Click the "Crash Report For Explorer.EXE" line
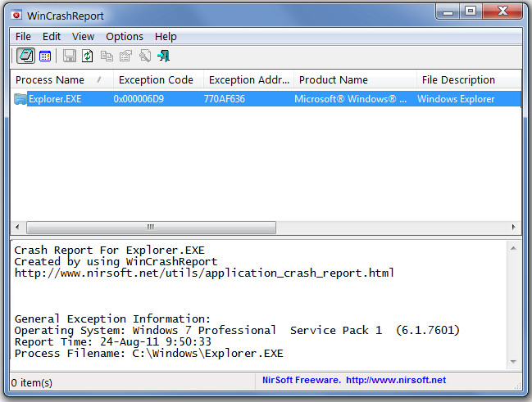Viewport: 532px width, 402px height. click(x=109, y=251)
